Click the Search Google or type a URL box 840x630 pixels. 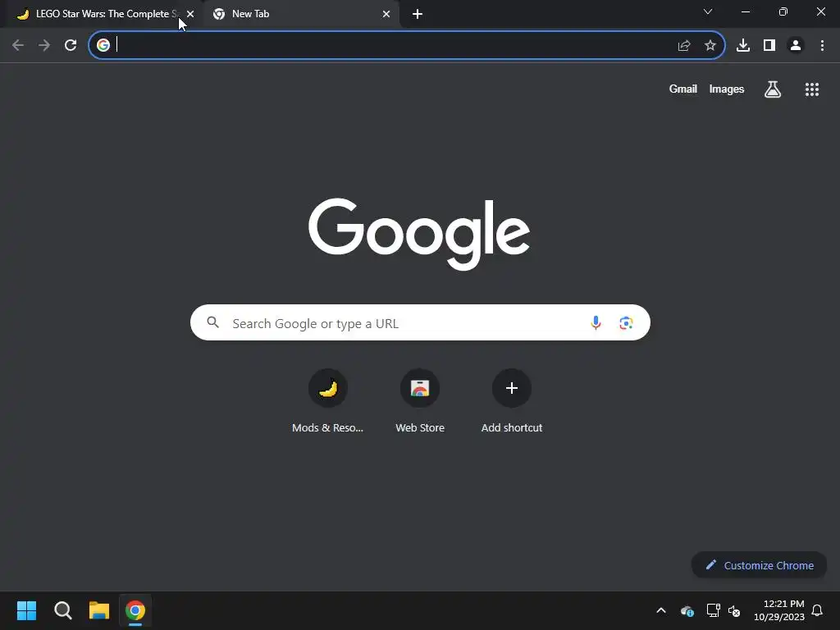(420, 322)
